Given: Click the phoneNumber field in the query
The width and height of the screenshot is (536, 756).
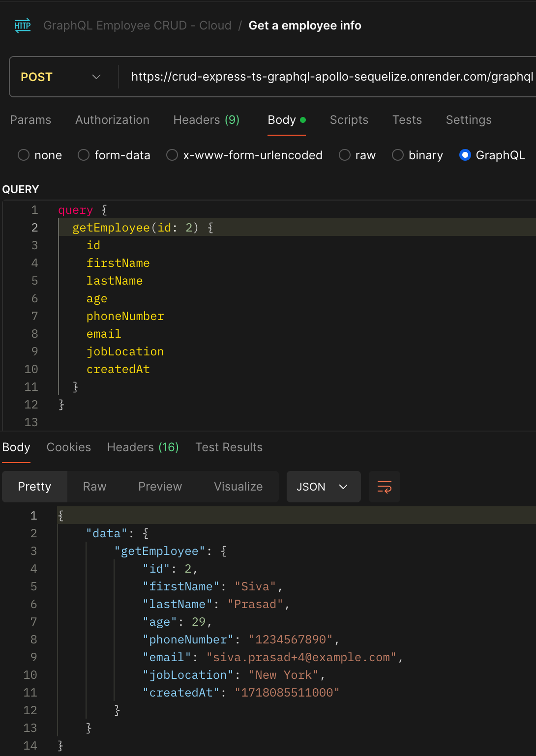Looking at the screenshot, I should [125, 316].
